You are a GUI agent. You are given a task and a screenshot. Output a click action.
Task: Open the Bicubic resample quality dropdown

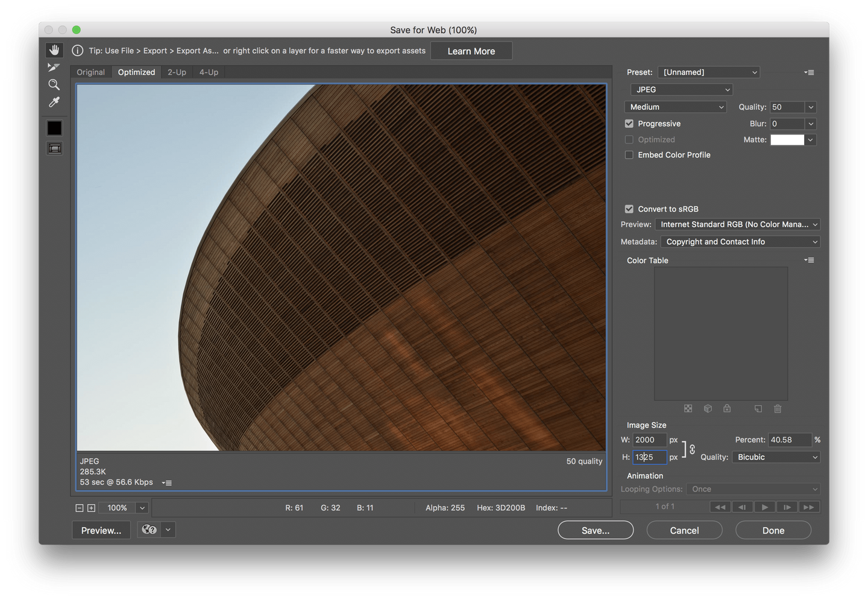tap(776, 457)
